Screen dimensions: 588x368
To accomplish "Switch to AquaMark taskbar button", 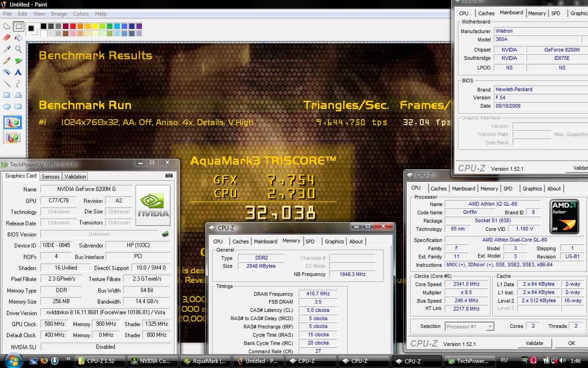I will point(205,361).
